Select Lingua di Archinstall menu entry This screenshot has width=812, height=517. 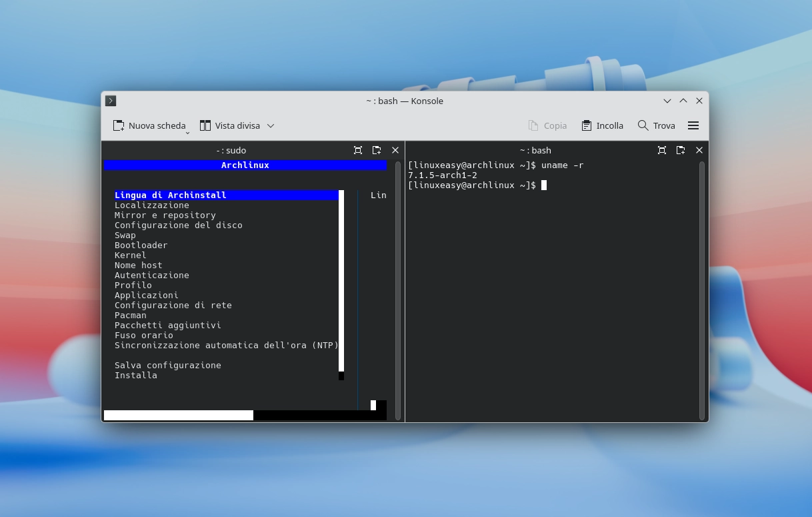pyautogui.click(x=227, y=195)
